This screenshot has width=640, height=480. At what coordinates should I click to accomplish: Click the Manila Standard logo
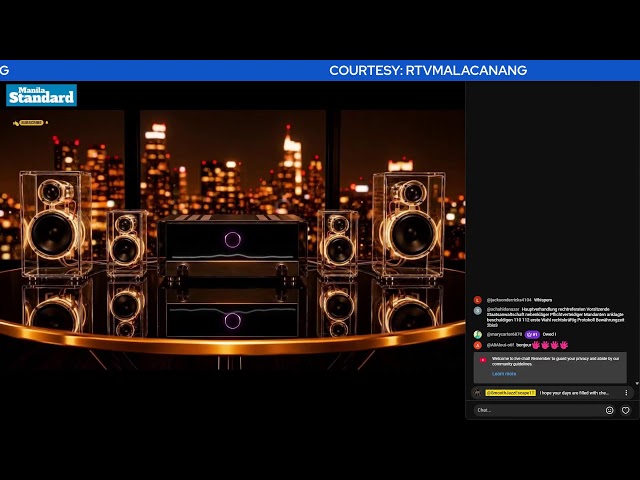[x=41, y=95]
